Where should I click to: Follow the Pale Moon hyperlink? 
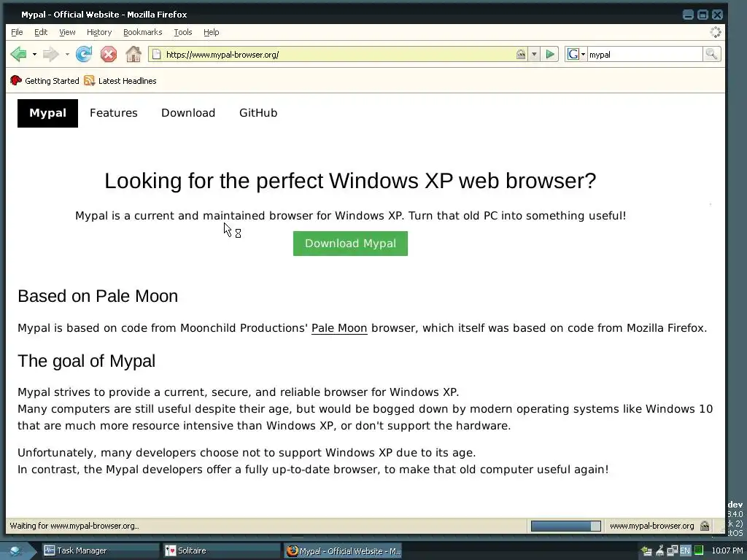point(339,328)
